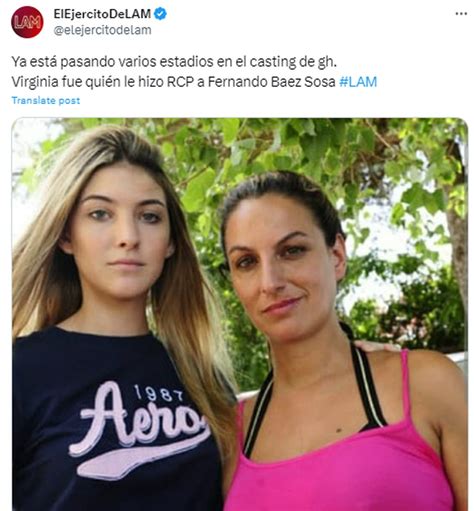Screen dimensions: 474x511
Task: Open the ElEjercitoDeLAM display name
Action: click(102, 14)
